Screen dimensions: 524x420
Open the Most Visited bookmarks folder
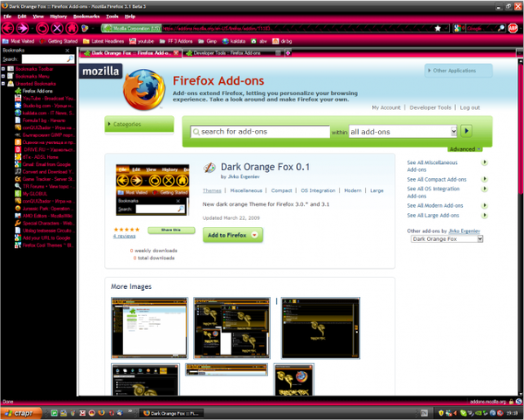[18, 41]
